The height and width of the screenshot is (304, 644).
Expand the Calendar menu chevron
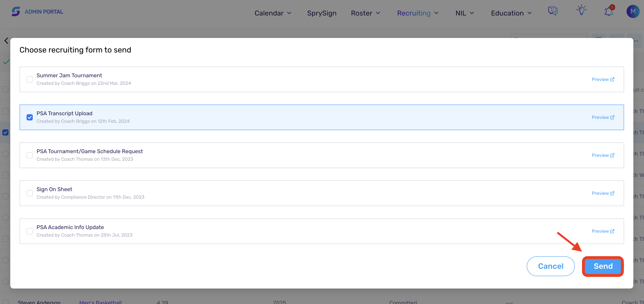[289, 13]
